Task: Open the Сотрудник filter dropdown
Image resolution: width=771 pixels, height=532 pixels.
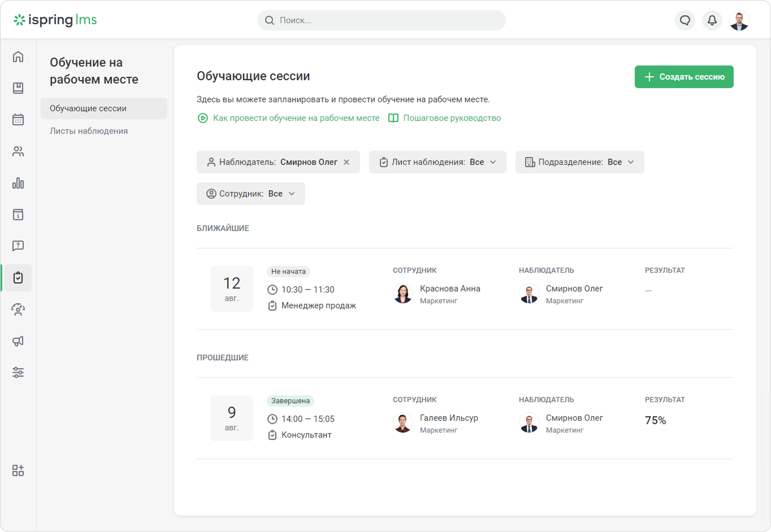Action: (x=251, y=194)
